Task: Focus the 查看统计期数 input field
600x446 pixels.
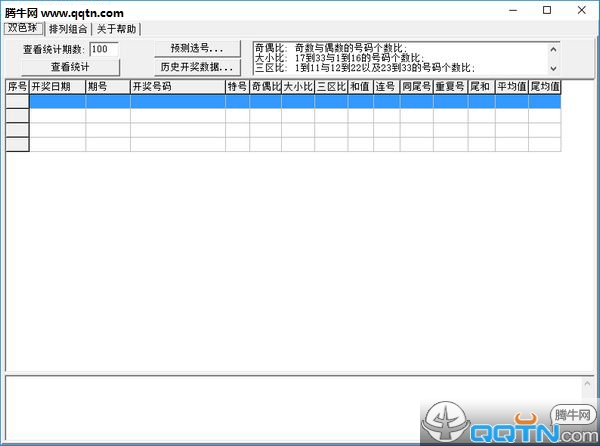Action: tap(104, 49)
